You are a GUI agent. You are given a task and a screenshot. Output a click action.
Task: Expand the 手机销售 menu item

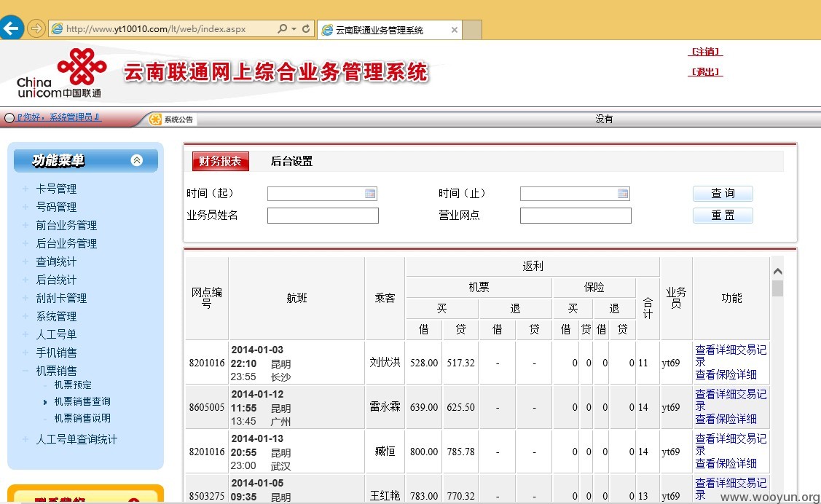56,353
